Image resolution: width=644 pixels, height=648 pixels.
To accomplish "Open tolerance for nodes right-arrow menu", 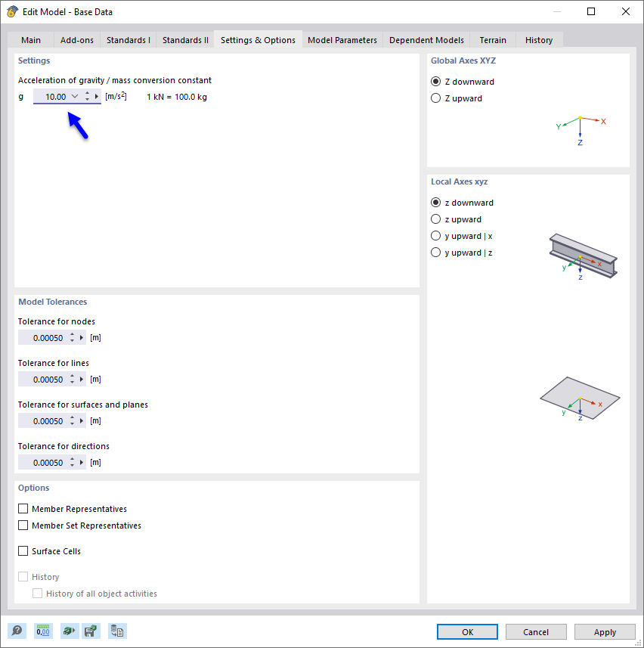I will (x=82, y=338).
